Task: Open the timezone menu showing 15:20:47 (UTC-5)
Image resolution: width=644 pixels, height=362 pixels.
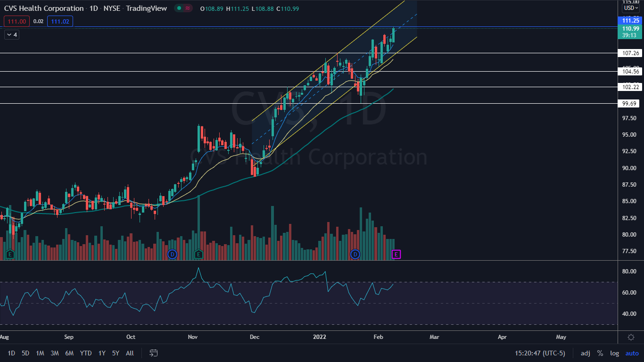Action: pyautogui.click(x=540, y=353)
